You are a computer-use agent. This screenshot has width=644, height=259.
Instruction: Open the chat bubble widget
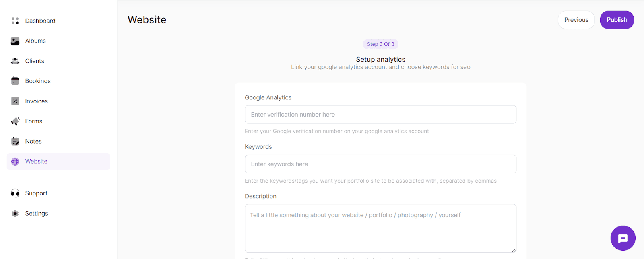point(623,238)
